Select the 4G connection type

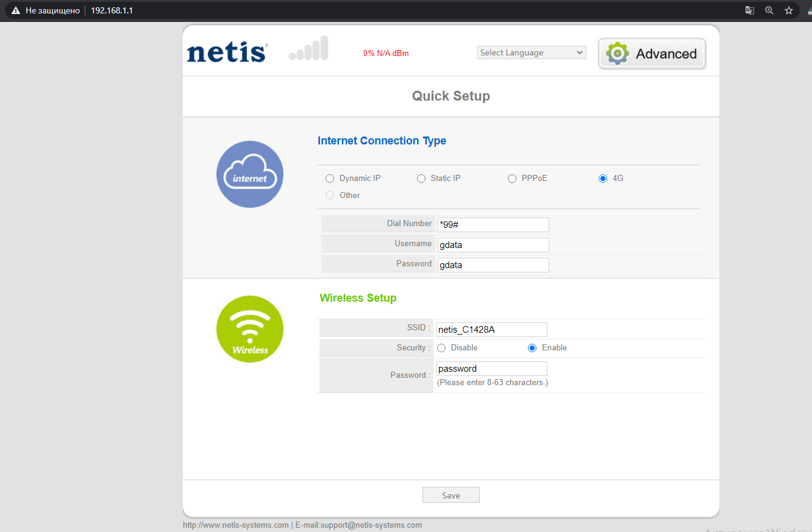pyautogui.click(x=603, y=179)
